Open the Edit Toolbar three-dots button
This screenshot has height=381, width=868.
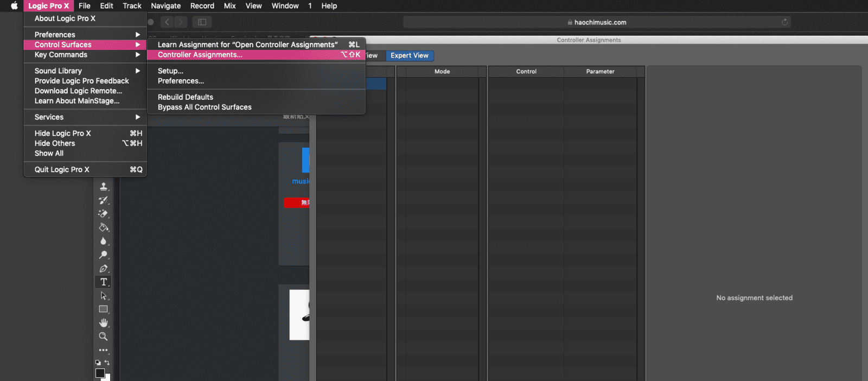[104, 350]
